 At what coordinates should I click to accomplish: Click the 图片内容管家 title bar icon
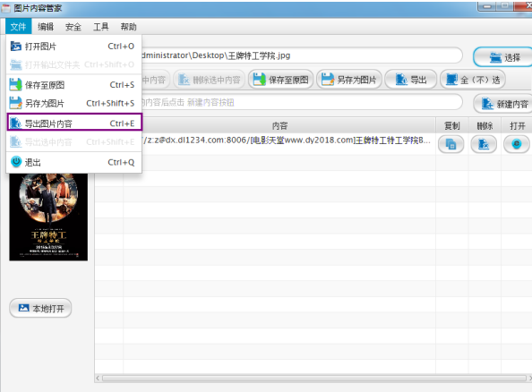[5, 8]
